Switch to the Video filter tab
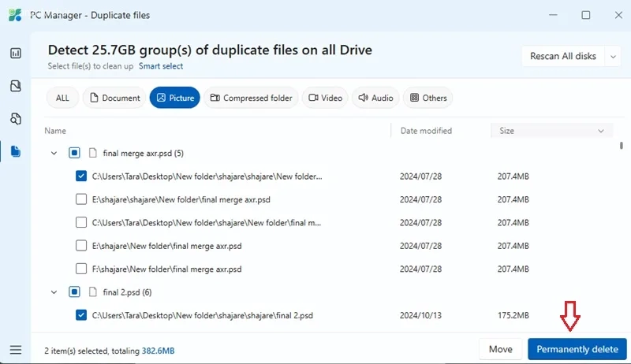This screenshot has width=631, height=364. point(325,98)
